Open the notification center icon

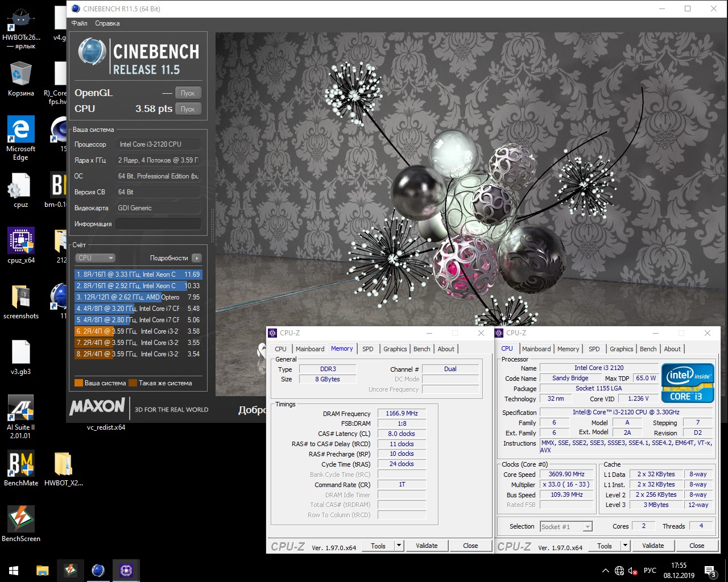click(710, 571)
